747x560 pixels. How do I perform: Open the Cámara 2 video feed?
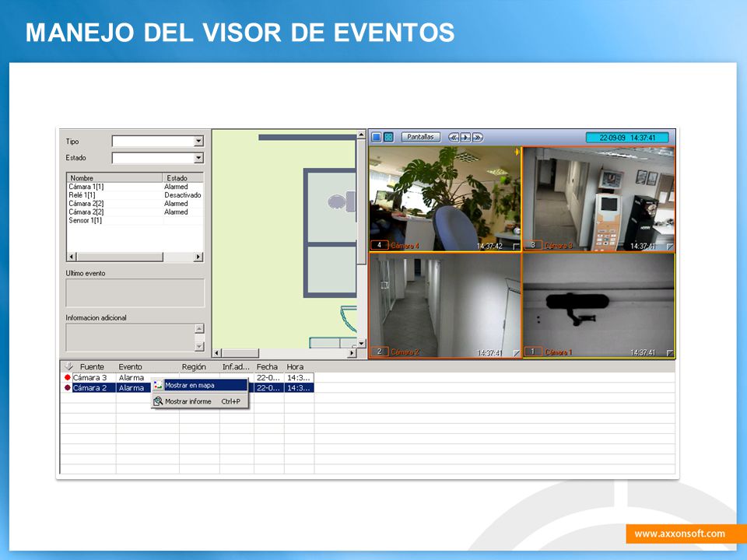click(445, 305)
